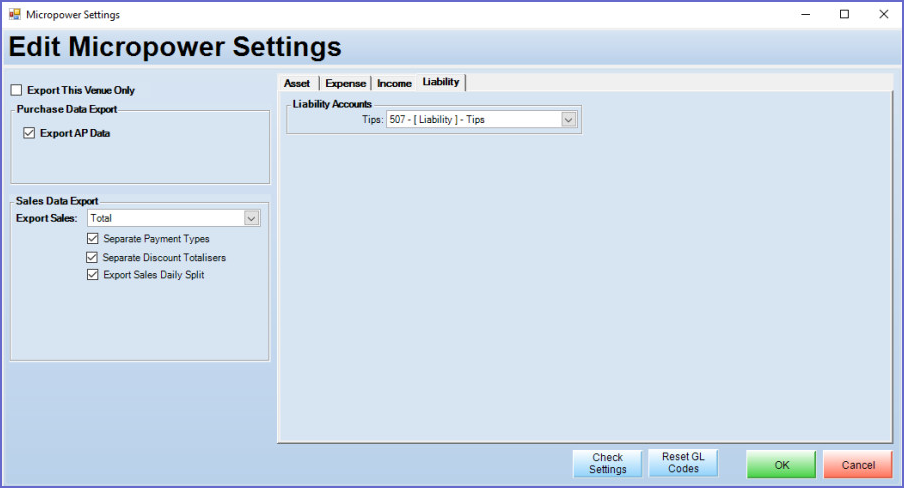The height and width of the screenshot is (488, 904).
Task: Confirm with the green OK button
Action: click(782, 465)
